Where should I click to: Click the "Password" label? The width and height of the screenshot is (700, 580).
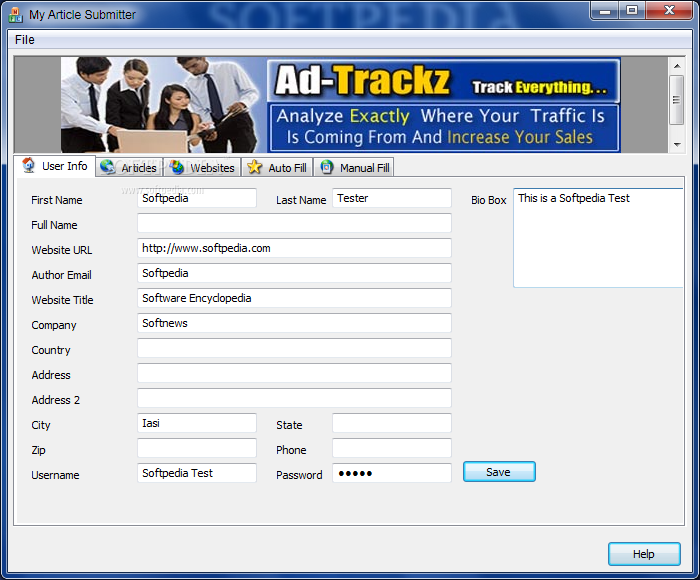tap(299, 475)
